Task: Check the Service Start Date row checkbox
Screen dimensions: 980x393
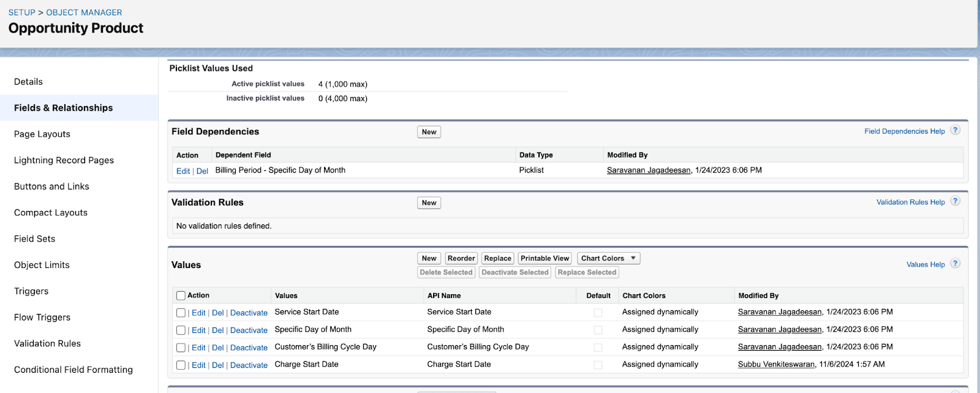Action: click(181, 313)
